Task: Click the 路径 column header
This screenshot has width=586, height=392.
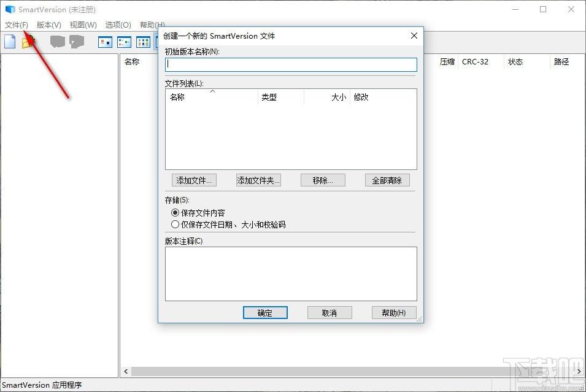Action: coord(561,62)
